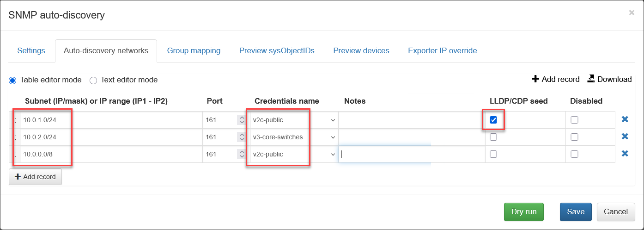Check Disabled box for 10.0.0.0/8 row
The width and height of the screenshot is (644, 230).
574,154
